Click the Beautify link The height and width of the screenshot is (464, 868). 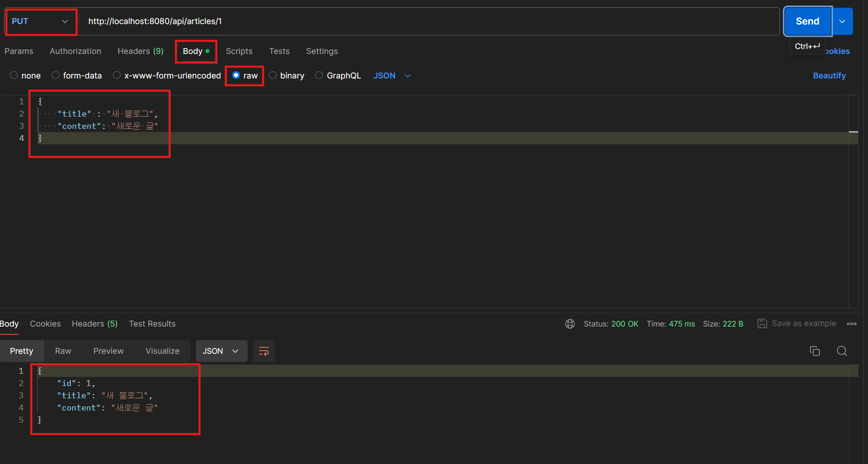pyautogui.click(x=829, y=76)
